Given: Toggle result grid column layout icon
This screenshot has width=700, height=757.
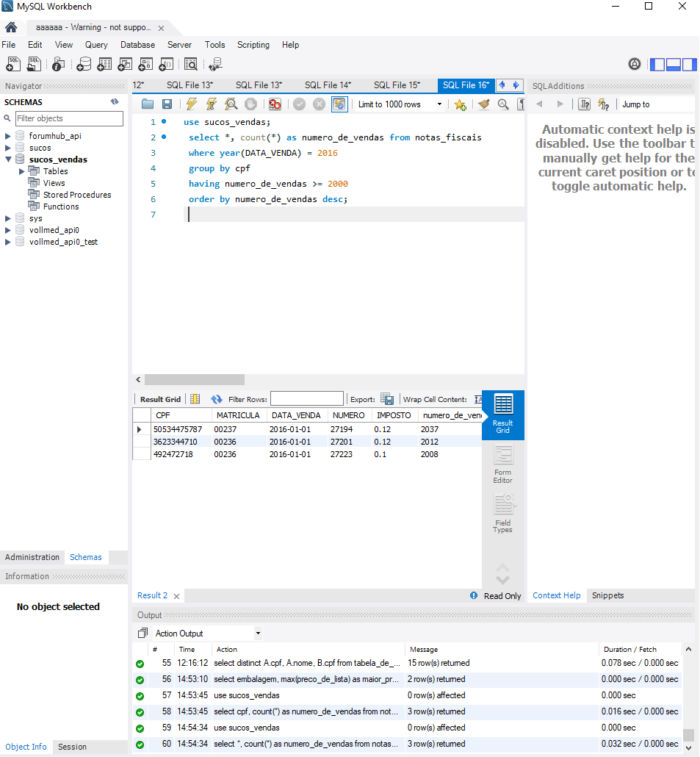Looking at the screenshot, I should coord(195,399).
